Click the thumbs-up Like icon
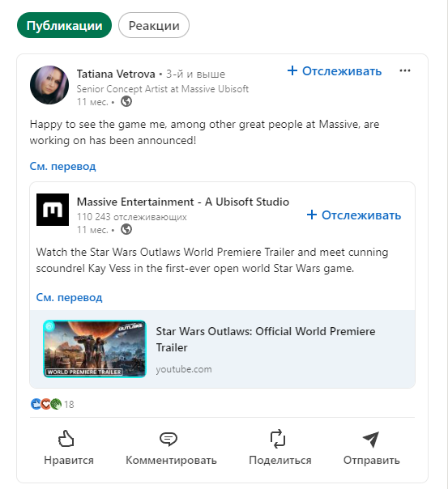Viewport: 448px width, 489px height. click(x=66, y=439)
